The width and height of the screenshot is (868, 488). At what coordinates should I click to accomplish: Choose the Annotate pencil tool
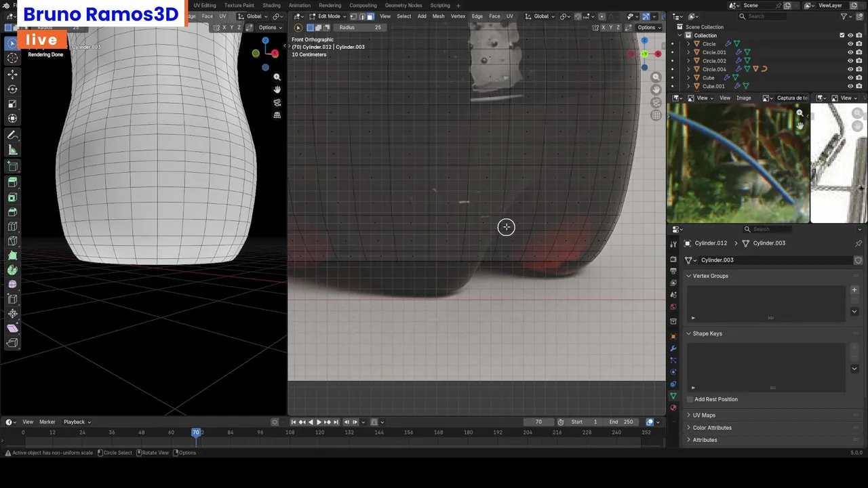point(12,135)
